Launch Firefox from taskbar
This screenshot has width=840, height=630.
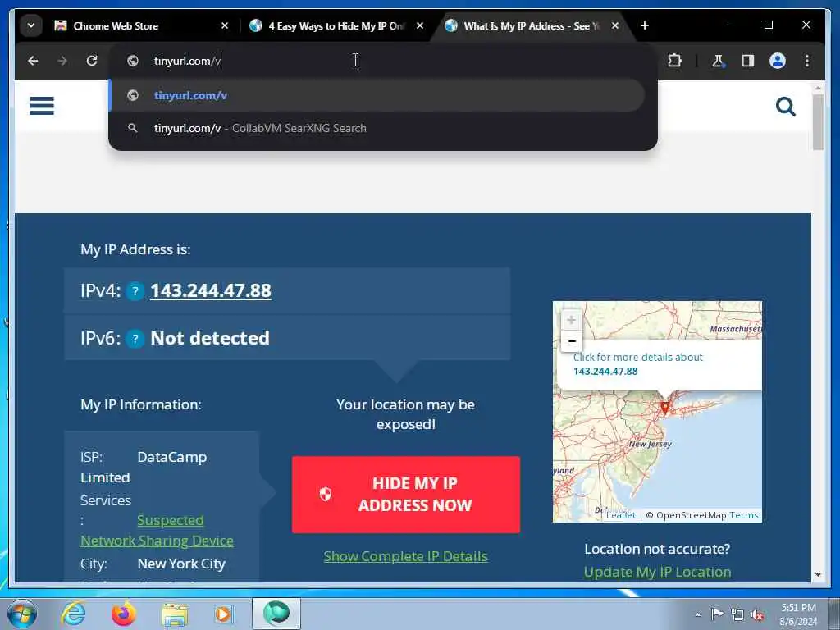click(124, 614)
